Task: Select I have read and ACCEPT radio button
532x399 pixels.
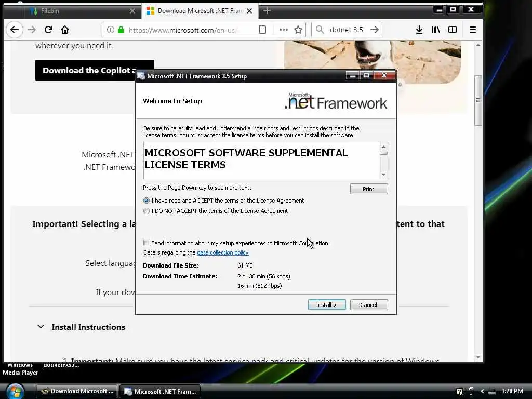Action: pyautogui.click(x=146, y=201)
